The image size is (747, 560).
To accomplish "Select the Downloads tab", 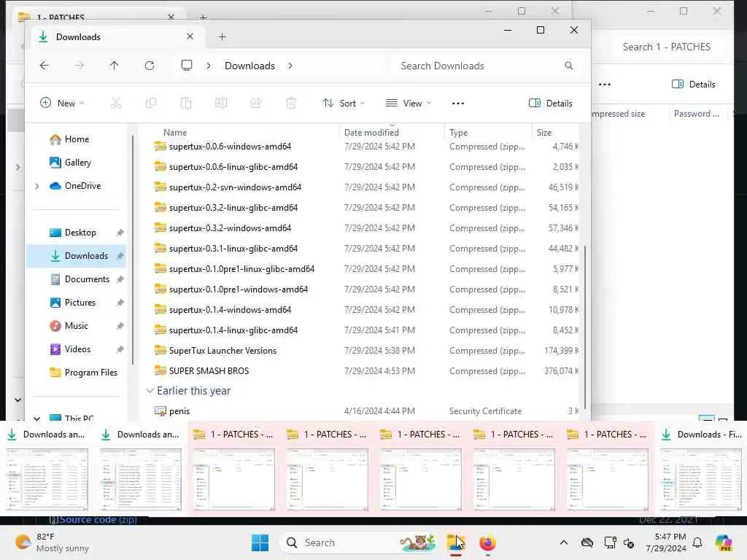I will (116, 36).
